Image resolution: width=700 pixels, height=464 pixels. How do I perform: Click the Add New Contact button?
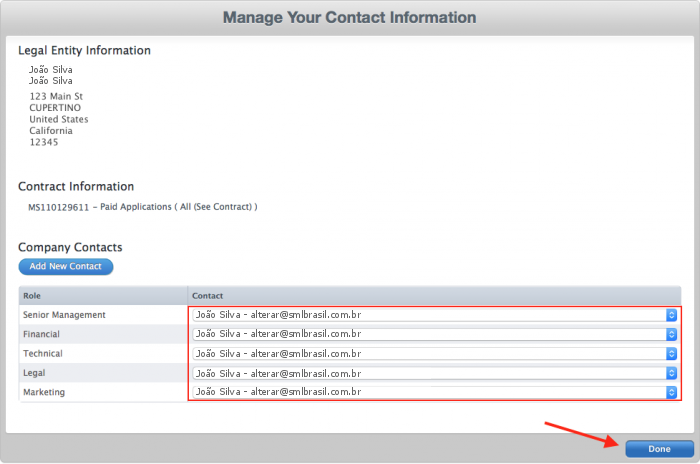click(66, 267)
